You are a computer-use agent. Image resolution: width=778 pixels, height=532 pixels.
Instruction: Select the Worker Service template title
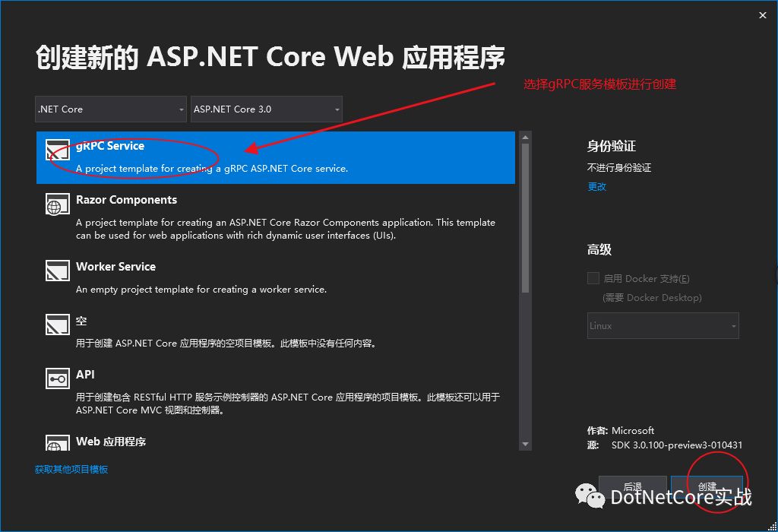pyautogui.click(x=115, y=267)
